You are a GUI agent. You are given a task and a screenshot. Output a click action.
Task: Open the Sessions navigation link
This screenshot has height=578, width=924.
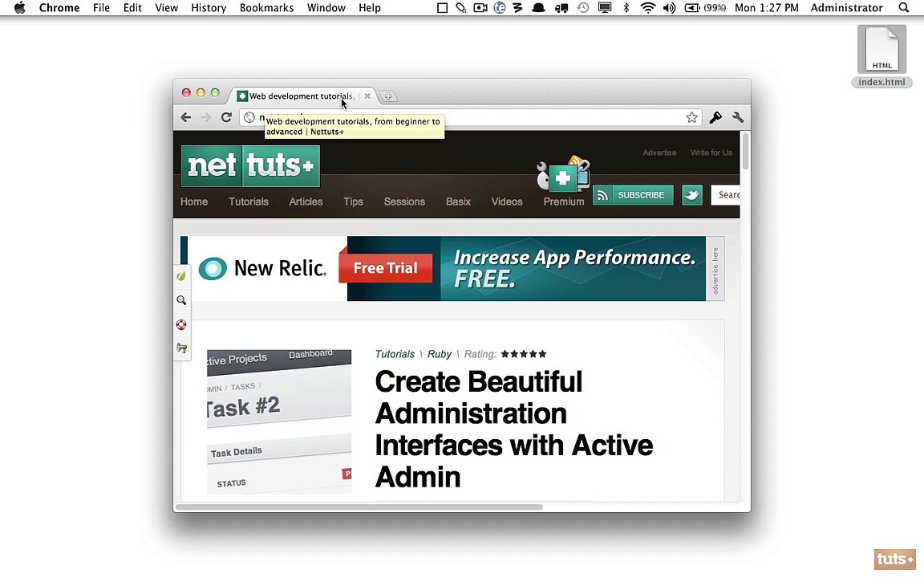[404, 201]
